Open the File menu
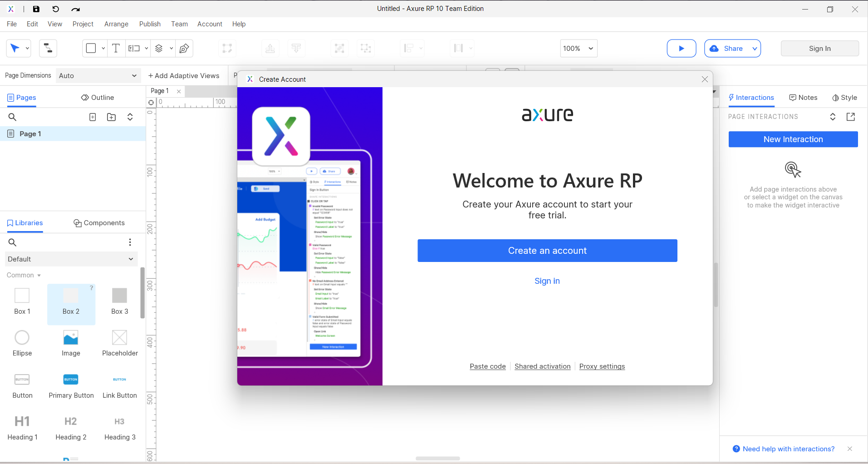This screenshot has width=868, height=464. pos(12,24)
